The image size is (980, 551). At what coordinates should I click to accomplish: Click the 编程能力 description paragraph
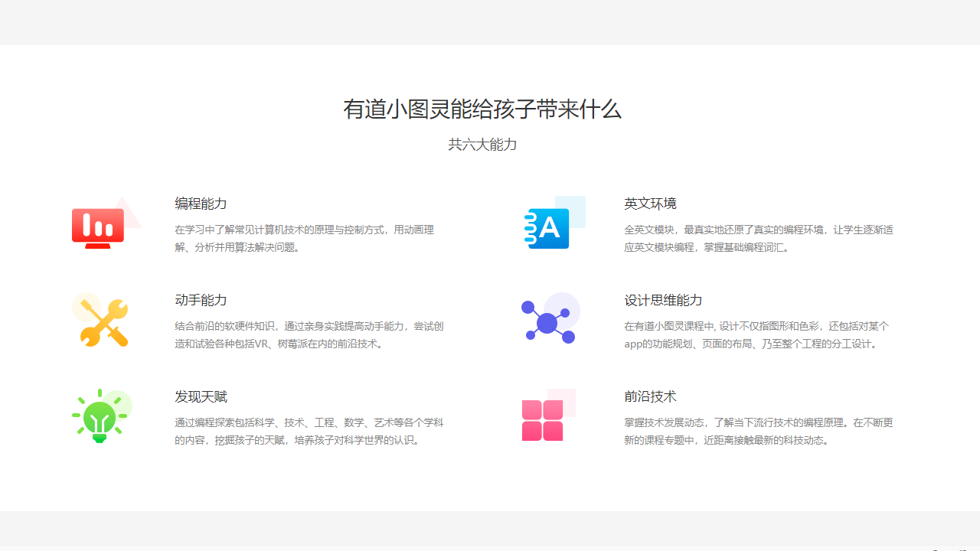coord(305,238)
